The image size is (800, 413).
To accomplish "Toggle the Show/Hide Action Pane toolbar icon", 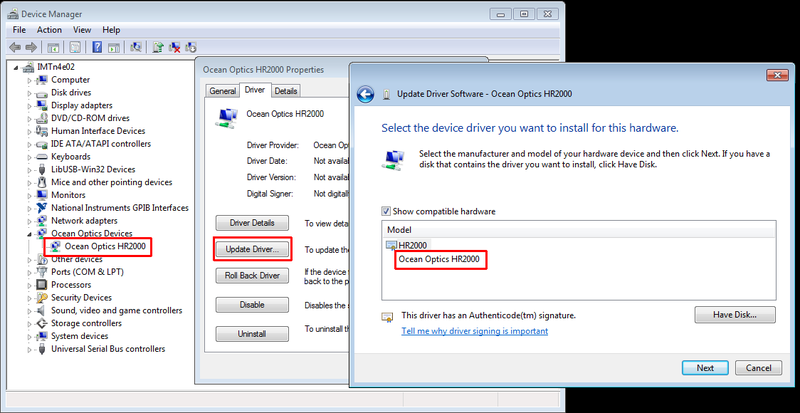I will [x=113, y=47].
